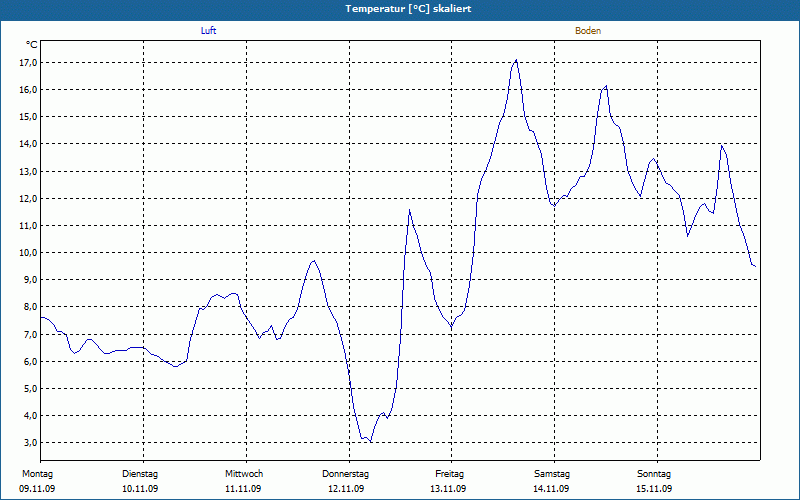Click the 17,0 y-axis value
This screenshot has width=800, height=500.
28,63
